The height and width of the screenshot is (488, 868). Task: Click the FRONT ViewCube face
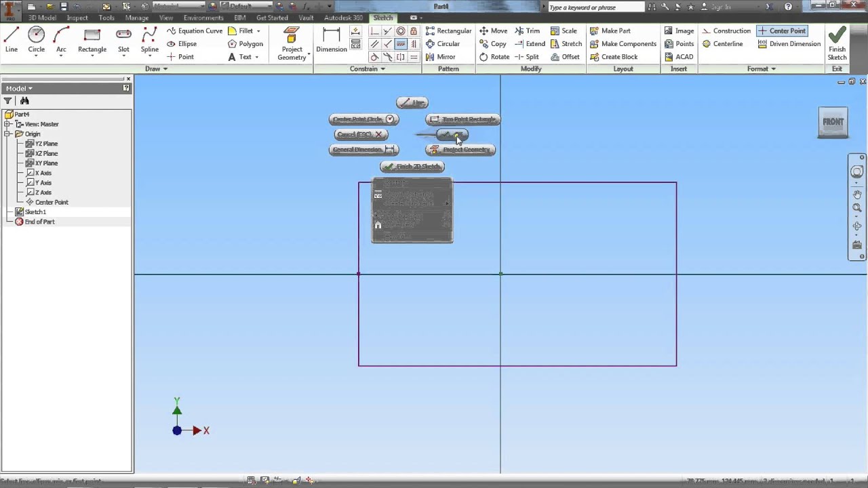pyautogui.click(x=833, y=122)
